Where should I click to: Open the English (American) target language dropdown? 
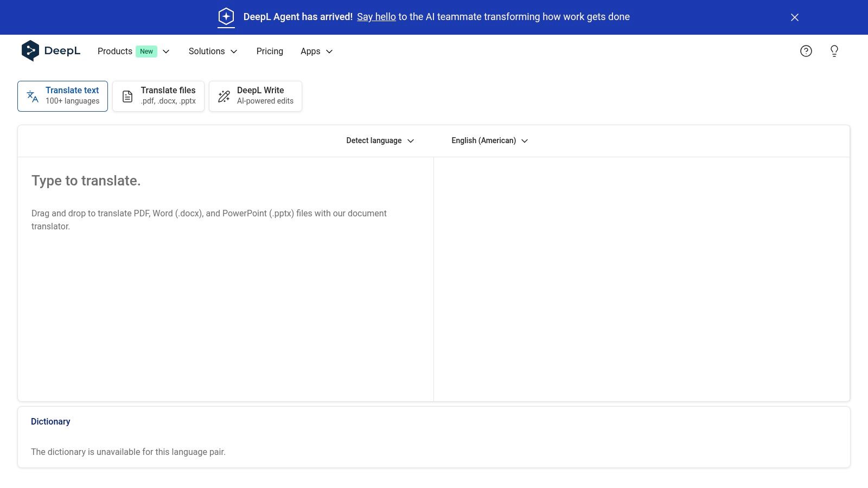(489, 140)
